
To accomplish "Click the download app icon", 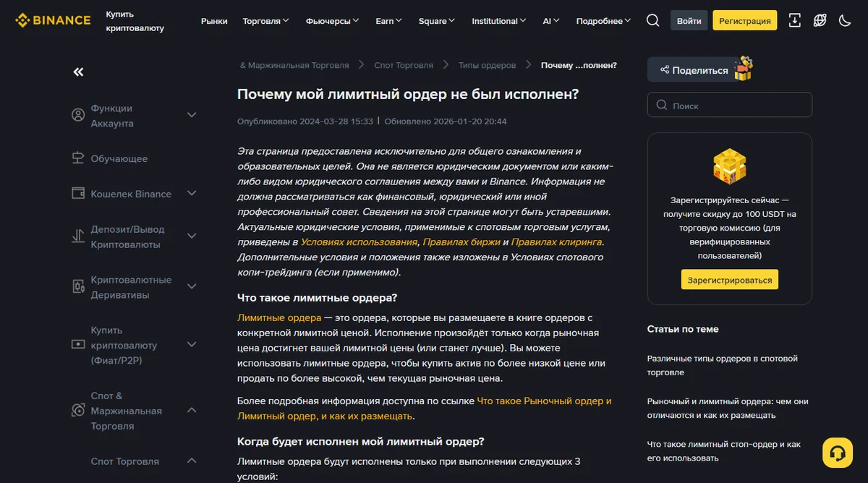I will (794, 20).
